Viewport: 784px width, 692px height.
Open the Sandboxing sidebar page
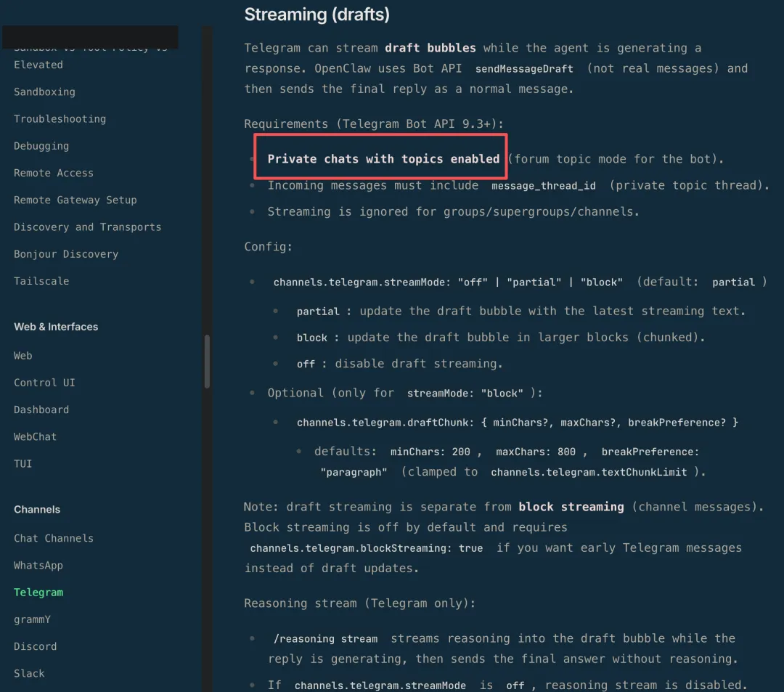coord(44,92)
